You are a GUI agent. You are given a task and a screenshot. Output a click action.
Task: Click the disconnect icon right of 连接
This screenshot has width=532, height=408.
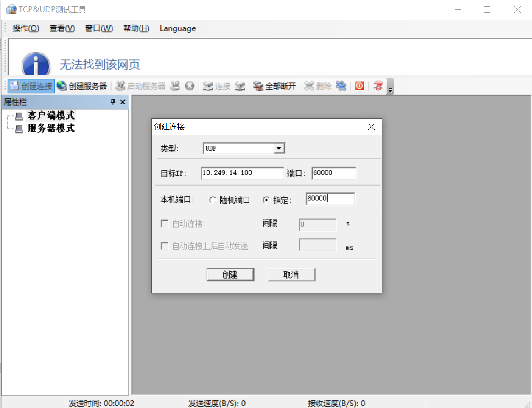[x=240, y=86]
